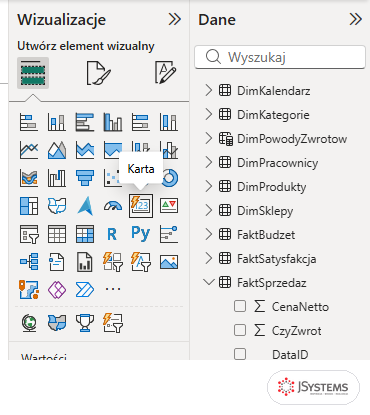Add a Power Apps purple diamond visual
The height and width of the screenshot is (415, 370).
click(x=57, y=289)
